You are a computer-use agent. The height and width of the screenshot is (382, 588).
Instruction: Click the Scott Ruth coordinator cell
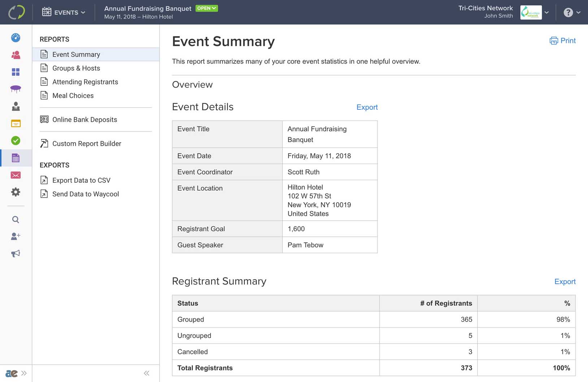[x=330, y=172]
